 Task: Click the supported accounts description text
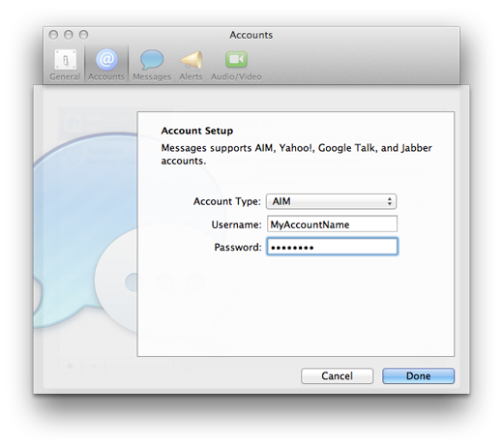pyautogui.click(x=296, y=154)
